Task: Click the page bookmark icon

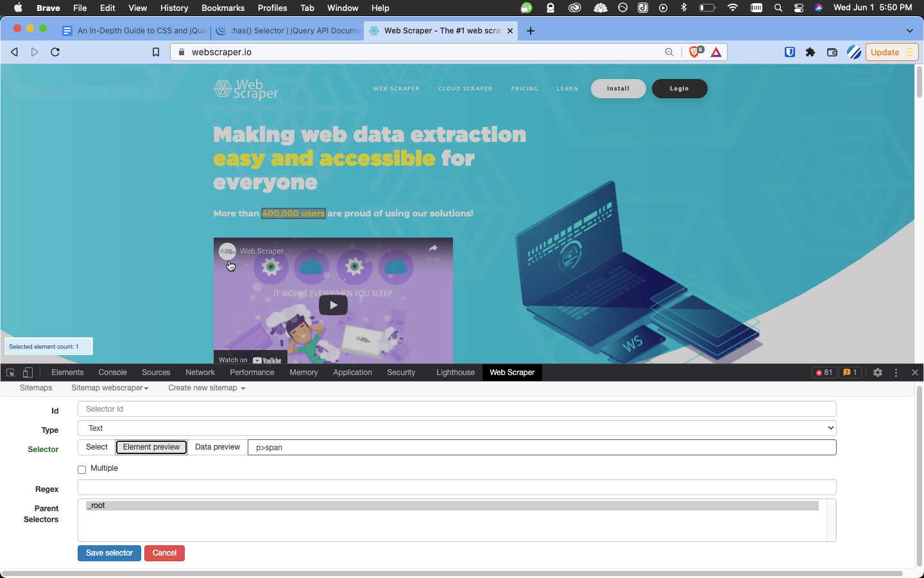Action: click(x=155, y=52)
